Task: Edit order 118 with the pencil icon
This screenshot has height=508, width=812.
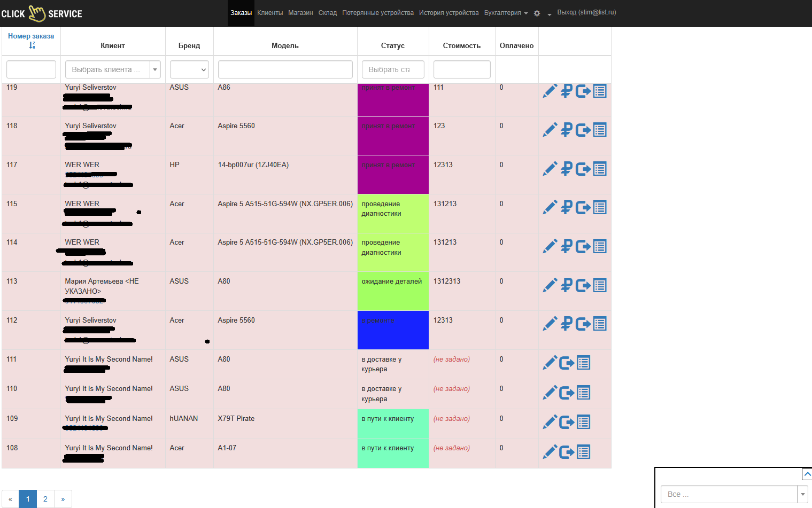Action: tap(550, 130)
